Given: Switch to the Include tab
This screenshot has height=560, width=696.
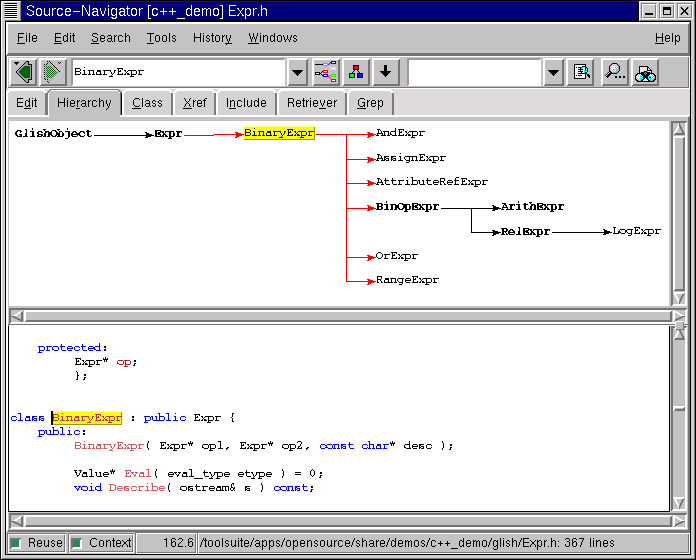Looking at the screenshot, I should pyautogui.click(x=246, y=103).
